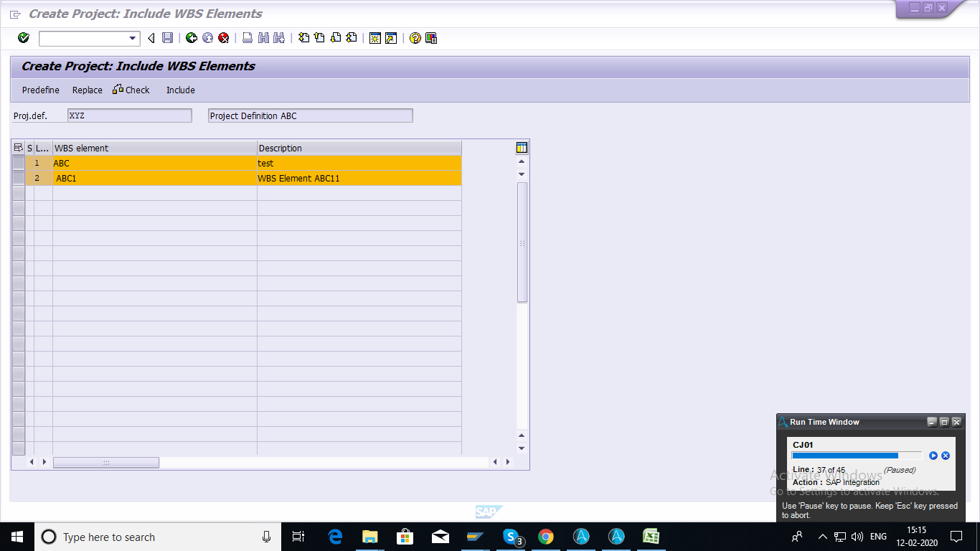Open the SAP window menu icon
The width and height of the screenshot is (980, 551).
click(15, 14)
